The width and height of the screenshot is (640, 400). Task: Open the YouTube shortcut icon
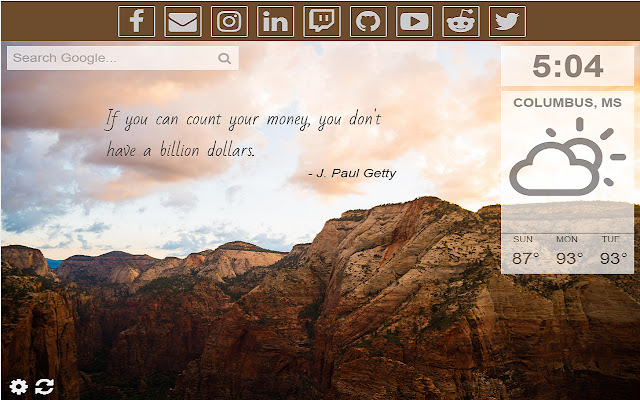[414, 22]
